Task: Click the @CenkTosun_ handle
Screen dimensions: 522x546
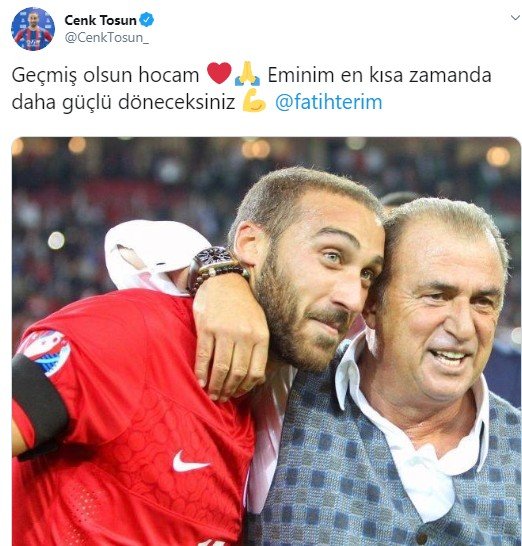Action: click(107, 38)
